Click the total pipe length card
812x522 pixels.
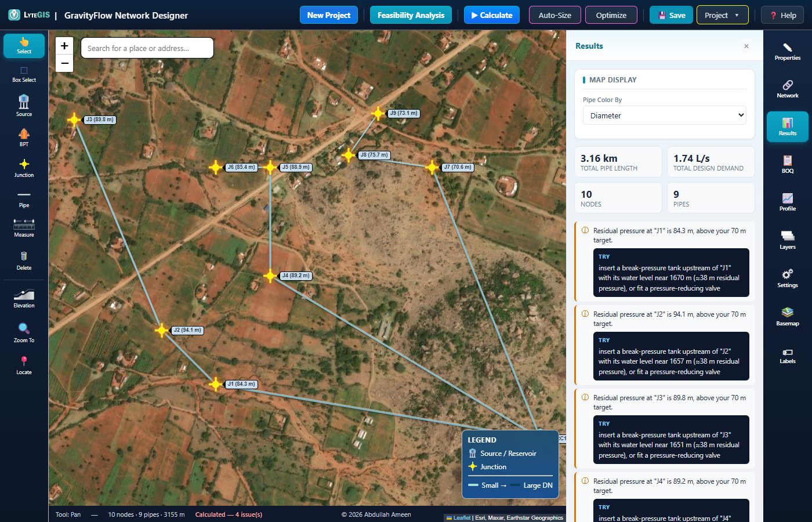click(618, 162)
